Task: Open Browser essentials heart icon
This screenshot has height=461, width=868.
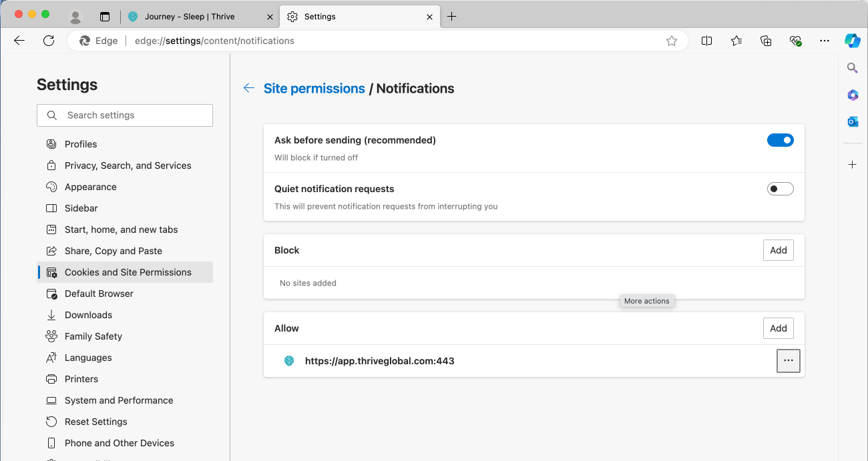Action: [795, 41]
